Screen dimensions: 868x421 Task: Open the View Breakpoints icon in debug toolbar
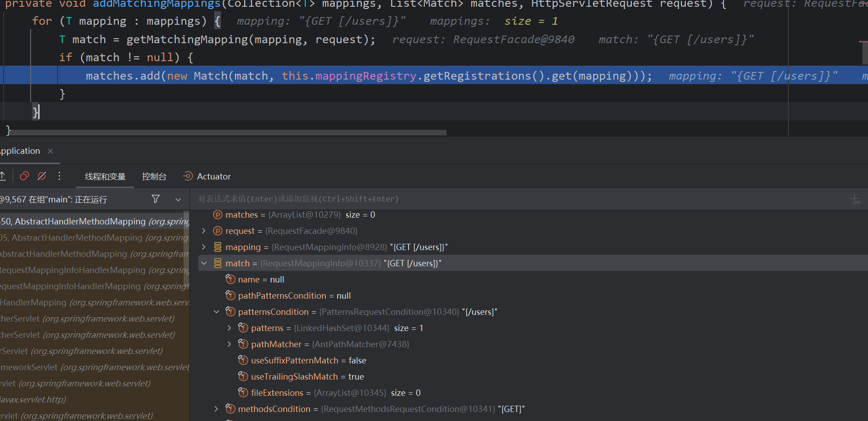point(24,176)
